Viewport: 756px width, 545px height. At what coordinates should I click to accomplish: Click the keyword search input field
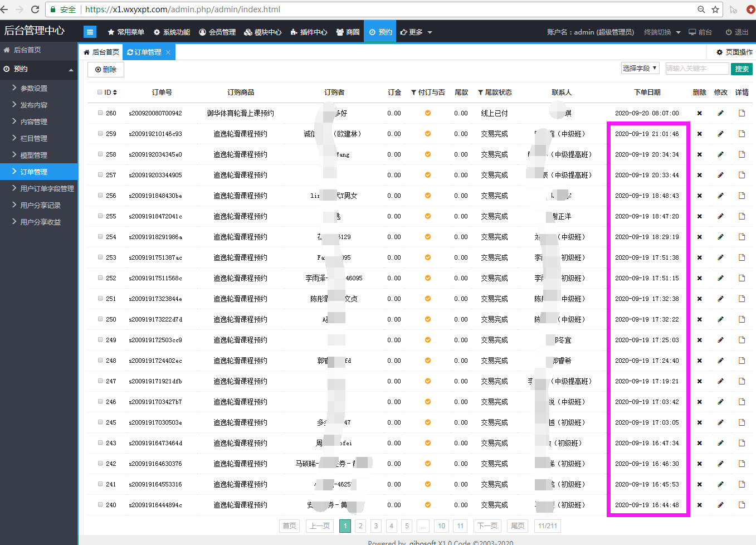tap(696, 69)
